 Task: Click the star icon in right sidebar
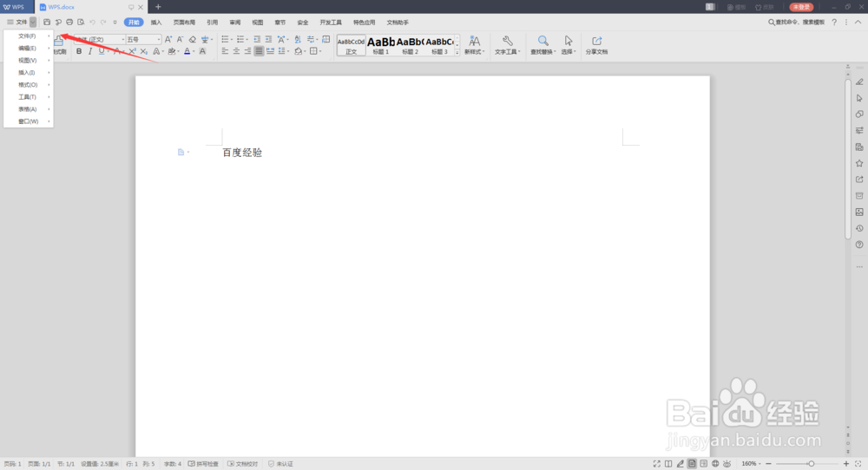[859, 163]
